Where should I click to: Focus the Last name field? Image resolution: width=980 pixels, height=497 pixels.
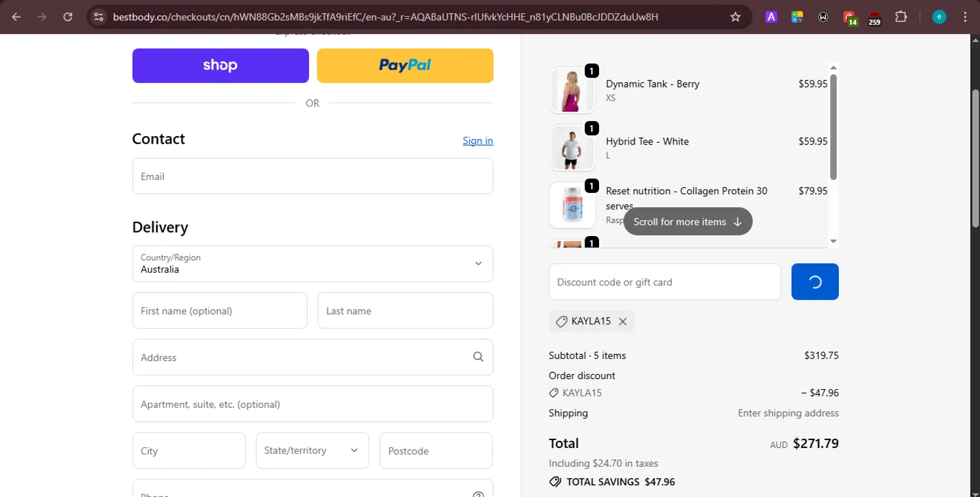(x=405, y=311)
